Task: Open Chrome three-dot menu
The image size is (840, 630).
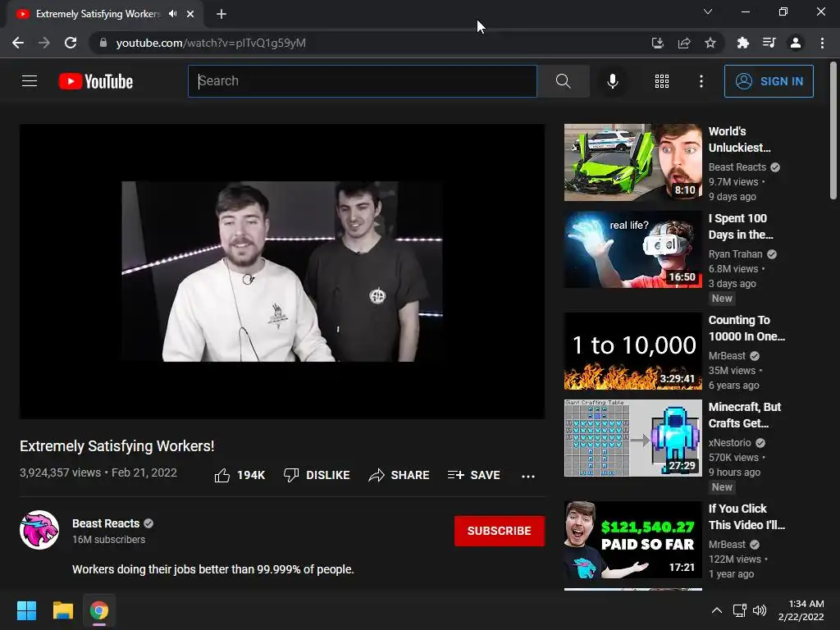Action: pos(822,43)
